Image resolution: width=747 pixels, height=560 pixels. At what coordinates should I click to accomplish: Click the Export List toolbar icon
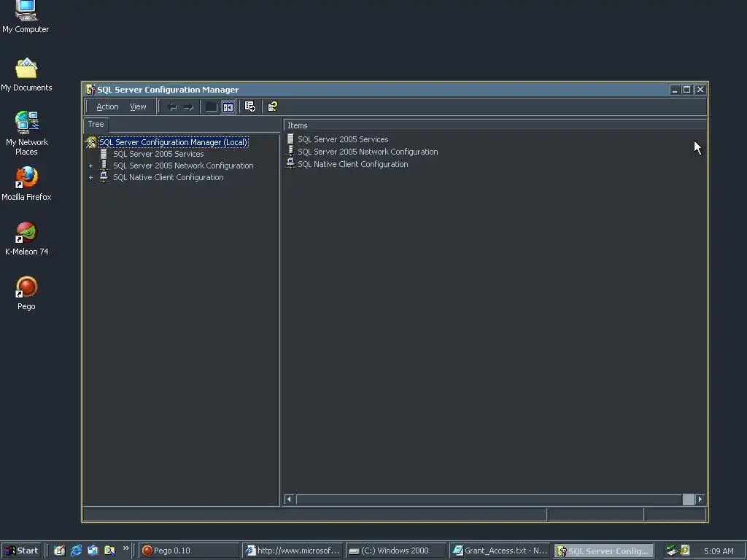pos(250,106)
